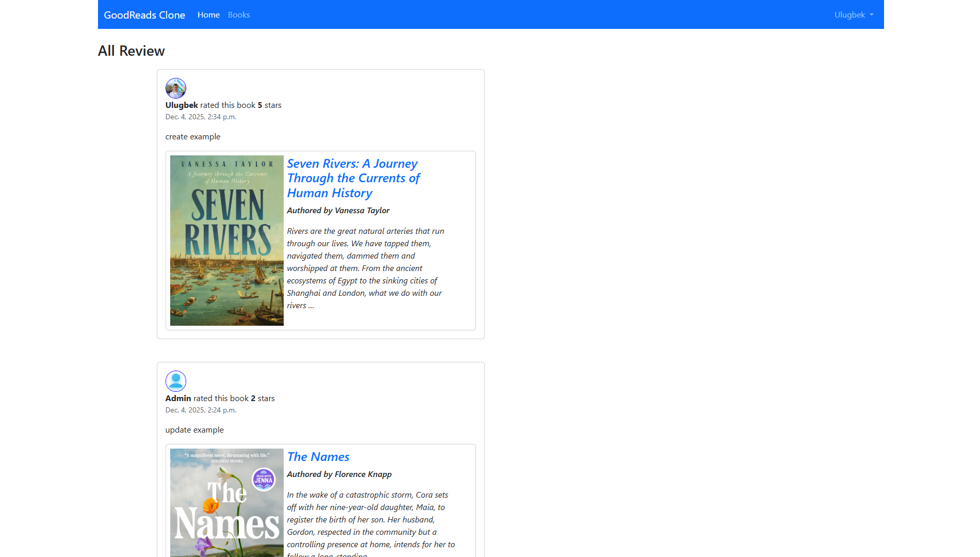Go to the Home nav item
The image size is (980, 557).
[208, 15]
